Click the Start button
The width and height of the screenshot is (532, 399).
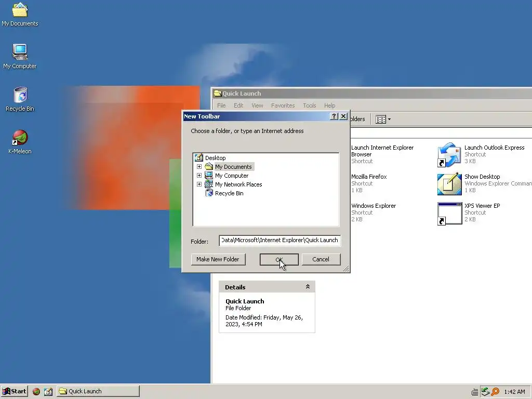click(x=14, y=391)
